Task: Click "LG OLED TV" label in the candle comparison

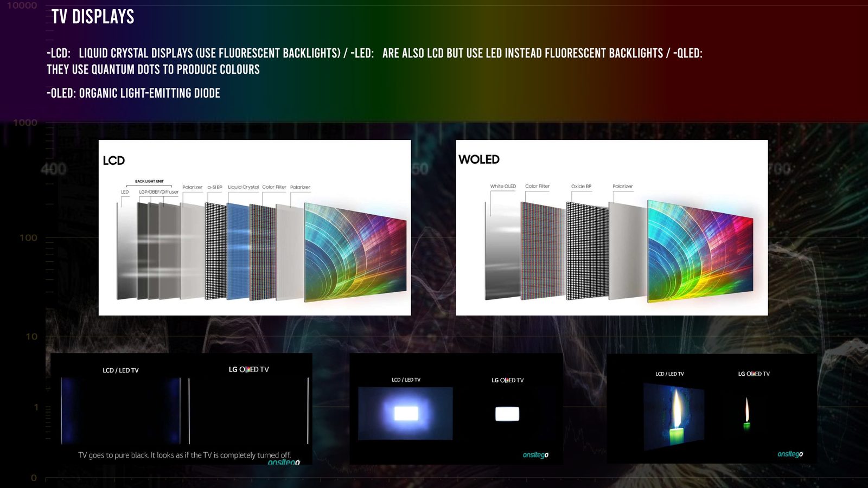Action: pyautogui.click(x=754, y=374)
